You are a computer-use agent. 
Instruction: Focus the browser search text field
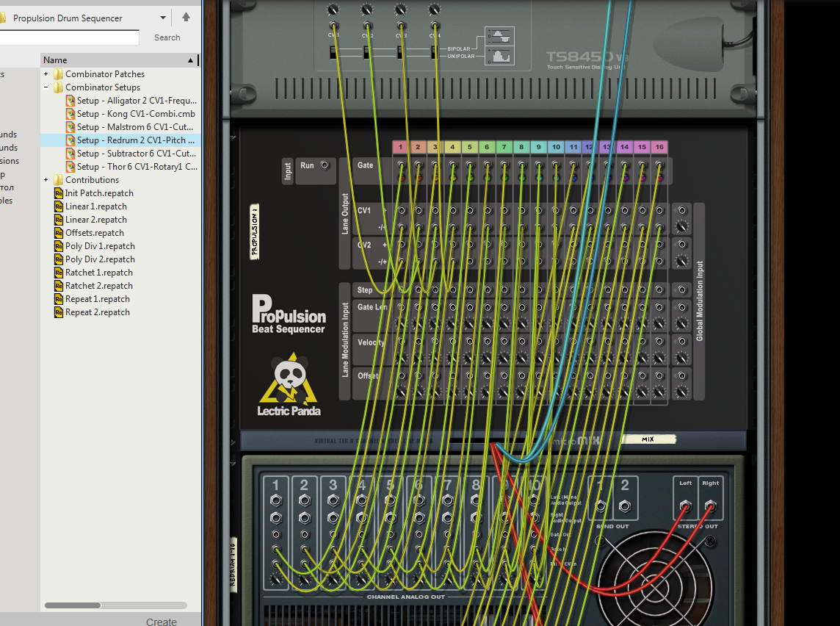pos(69,37)
